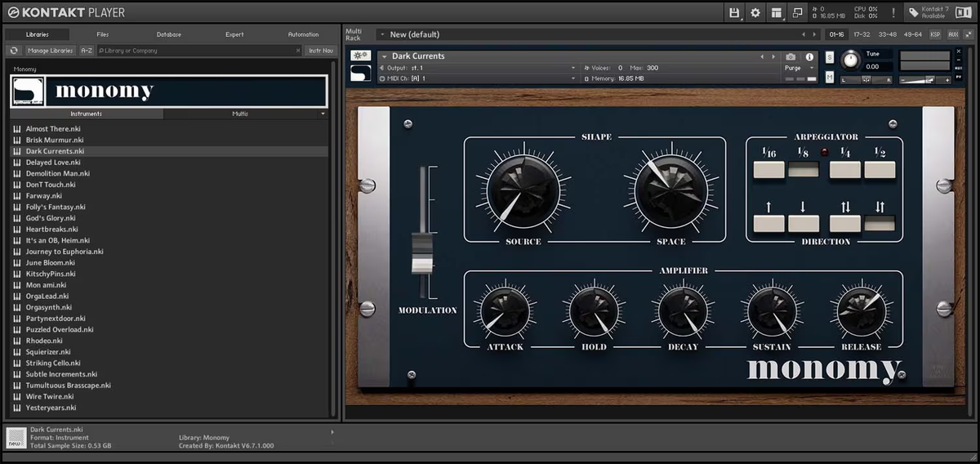Show rack channels 17-32
This screenshot has height=464, width=980.
click(862, 34)
